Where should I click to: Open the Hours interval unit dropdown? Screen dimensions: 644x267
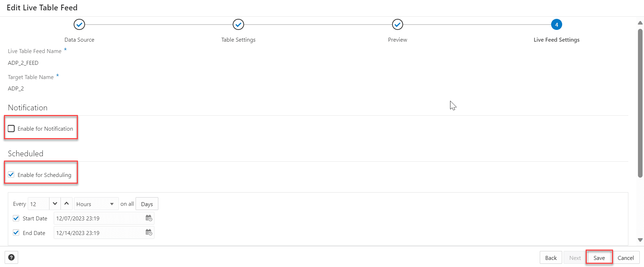click(x=96, y=204)
